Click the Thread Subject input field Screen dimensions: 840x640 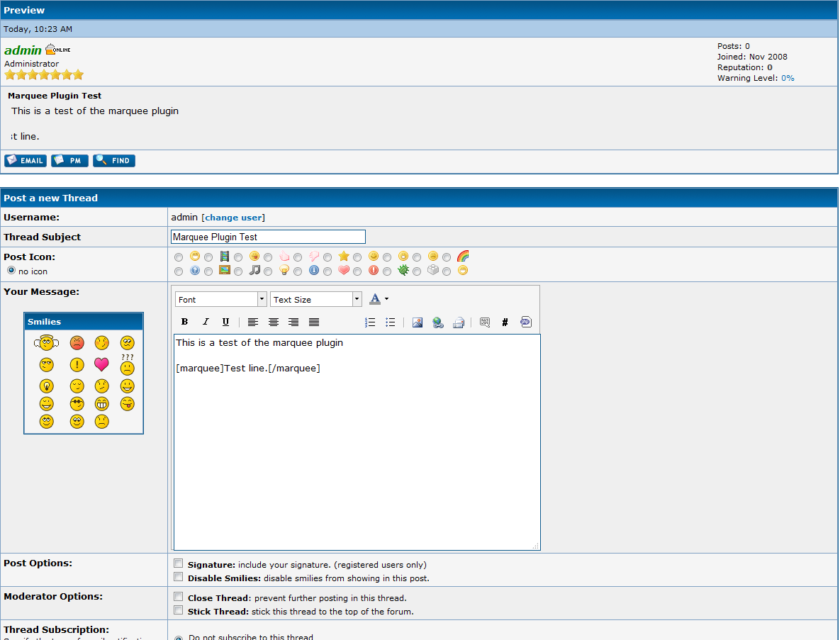(x=268, y=237)
